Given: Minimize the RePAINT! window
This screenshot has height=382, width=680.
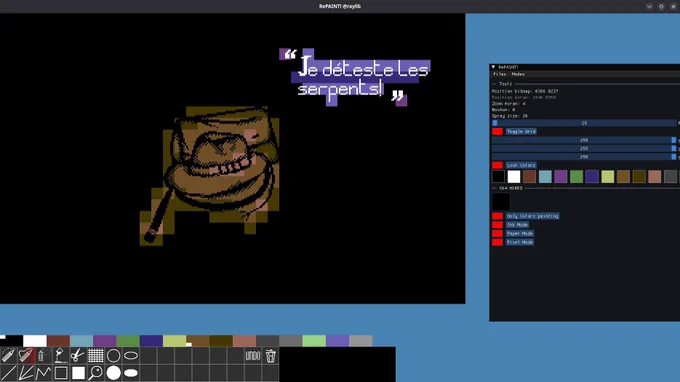Looking at the screenshot, I should [x=649, y=7].
